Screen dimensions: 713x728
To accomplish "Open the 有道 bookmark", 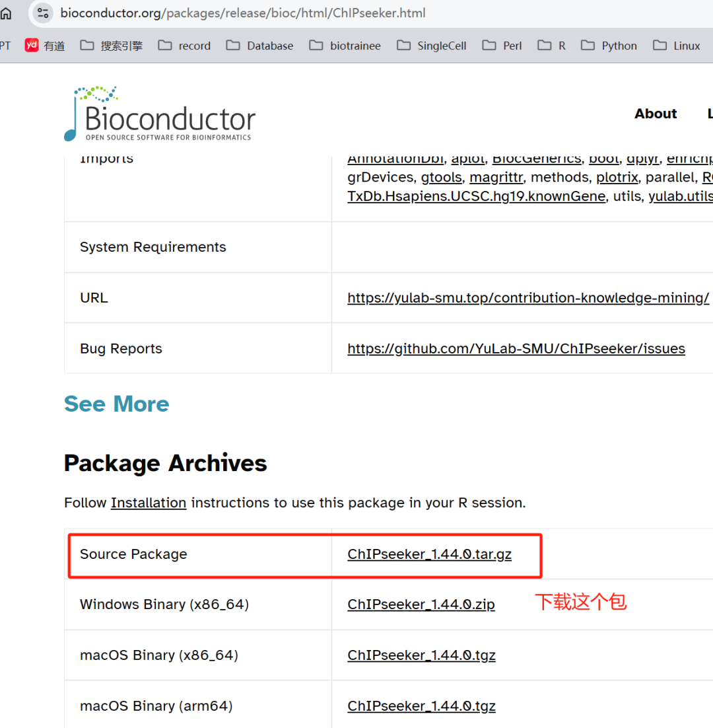I will [x=44, y=46].
